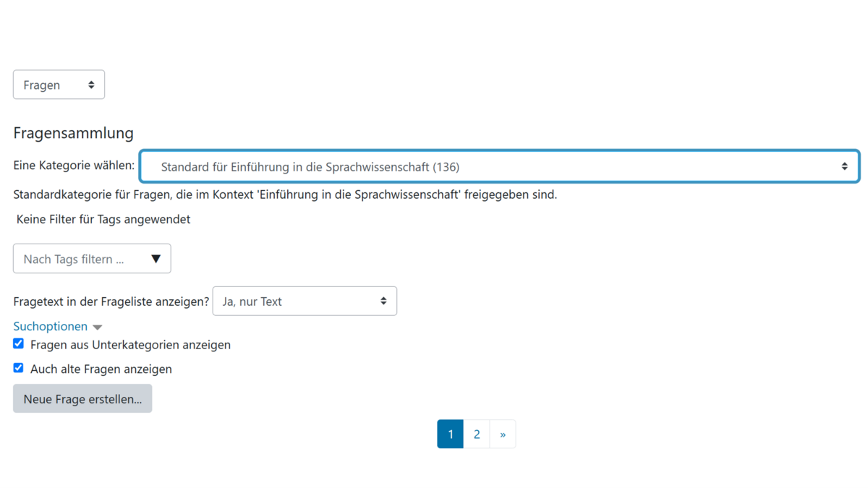Click the "Fragetext in der Frageliste anzeigen?" label
This screenshot has height=488, width=868.
click(111, 301)
